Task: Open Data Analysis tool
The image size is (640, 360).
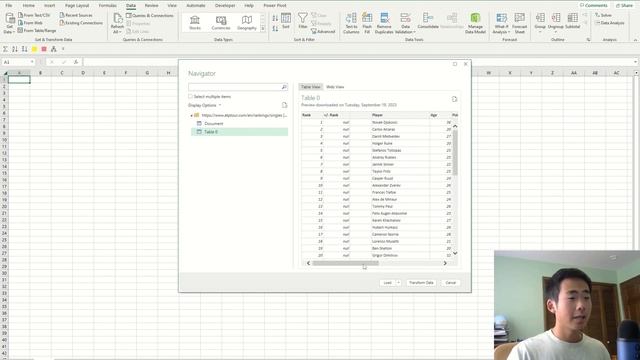Action: click(x=610, y=23)
